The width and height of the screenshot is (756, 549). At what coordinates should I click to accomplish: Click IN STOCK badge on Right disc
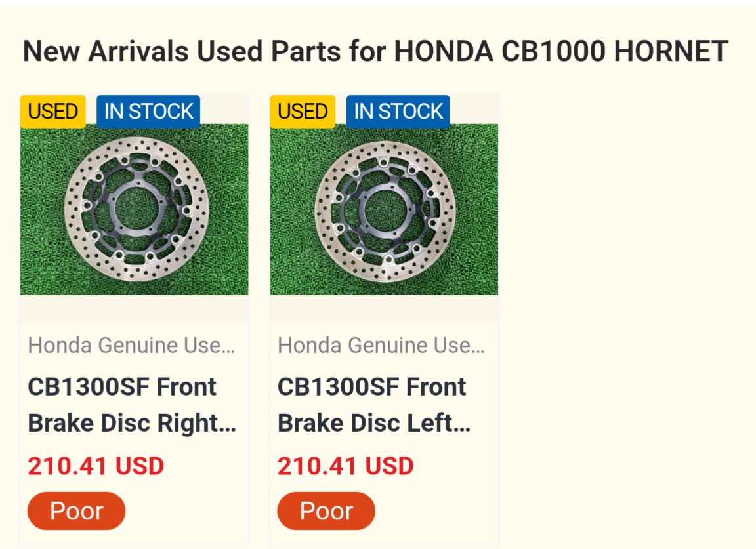click(148, 112)
